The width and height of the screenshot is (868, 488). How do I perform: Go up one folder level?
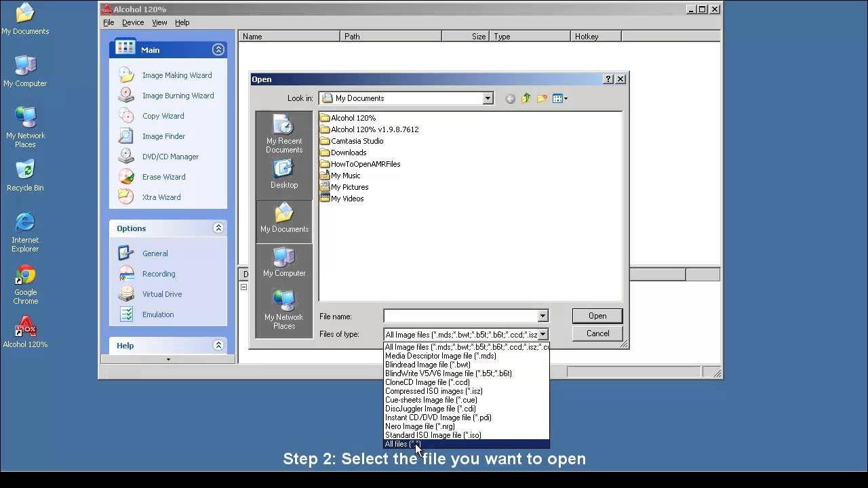point(526,99)
